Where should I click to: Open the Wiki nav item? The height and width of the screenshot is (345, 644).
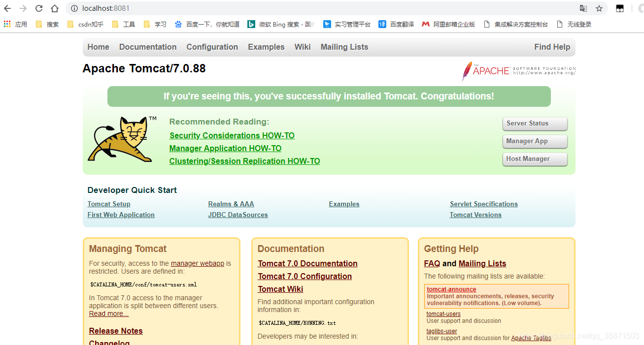[303, 47]
